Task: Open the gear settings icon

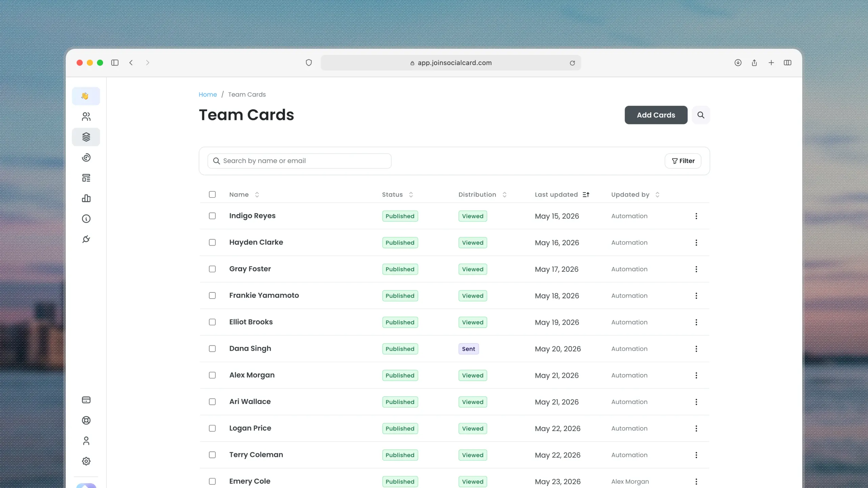Action: (x=86, y=461)
